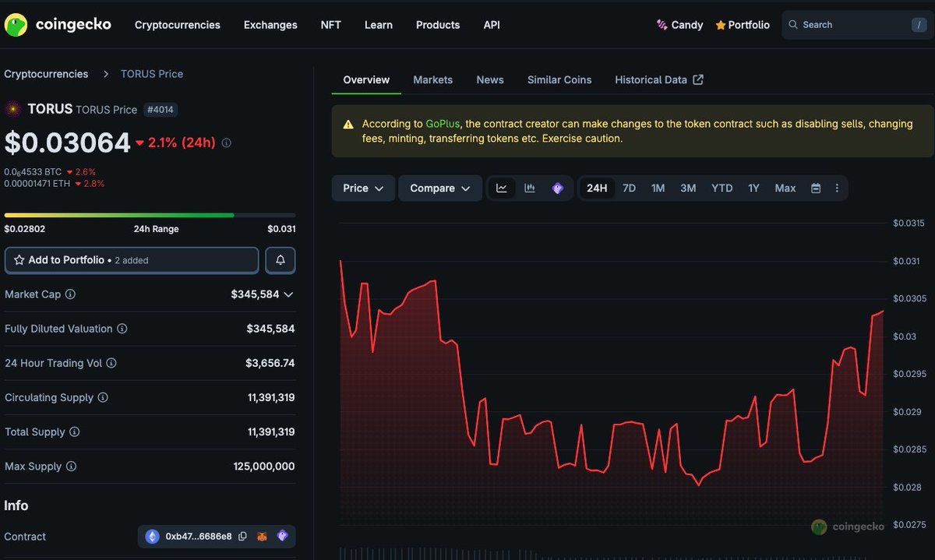935x560 pixels.
Task: Switch to the Similar Coins tab
Action: tap(559, 79)
